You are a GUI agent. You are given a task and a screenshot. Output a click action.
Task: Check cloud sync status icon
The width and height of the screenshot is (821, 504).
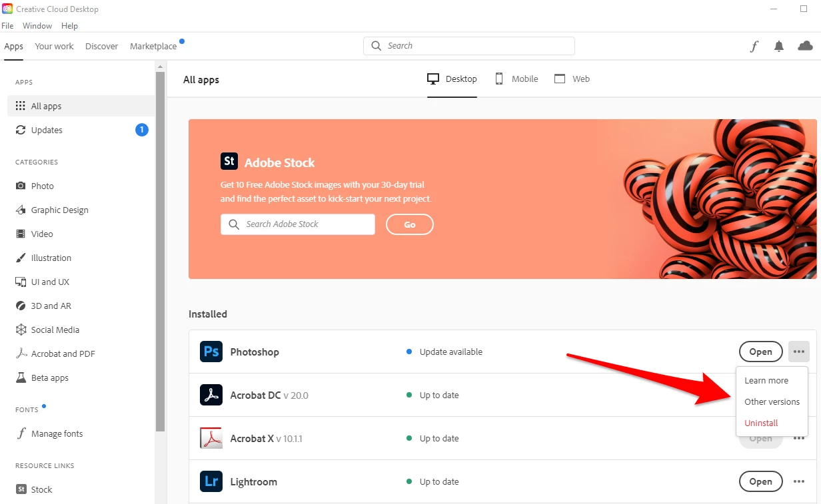805,45
